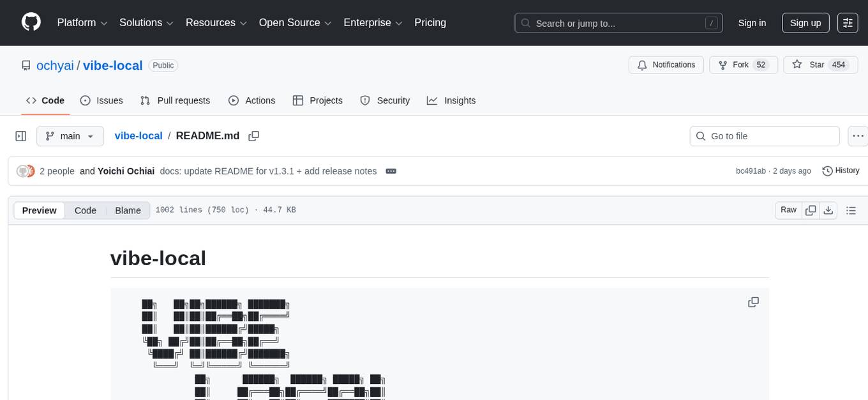Download the raw README file
This screenshot has width=868, height=400.
[x=828, y=210]
